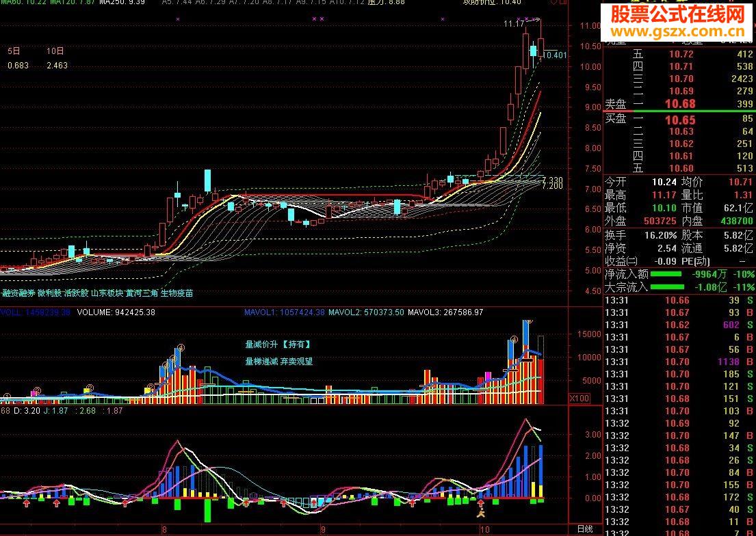Open the 黄河三角 sector tag

tap(142, 293)
